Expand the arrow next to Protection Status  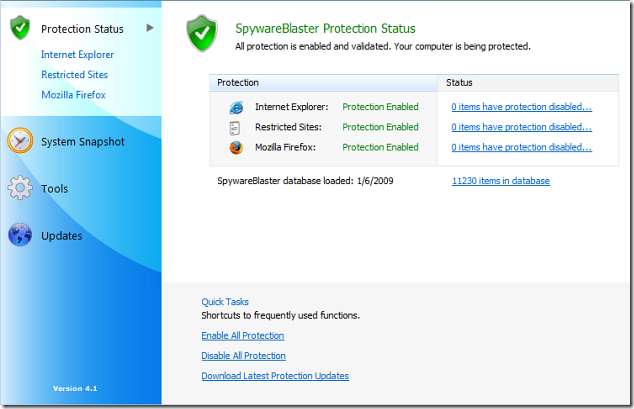point(150,28)
